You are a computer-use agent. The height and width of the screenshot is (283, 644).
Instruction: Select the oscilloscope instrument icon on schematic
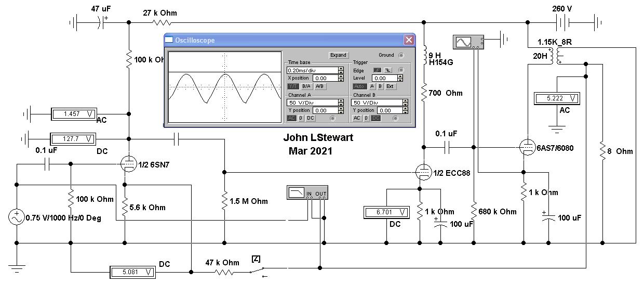(x=468, y=41)
